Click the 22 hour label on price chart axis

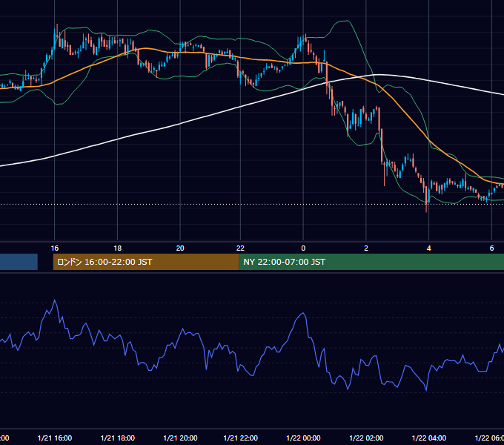(240, 248)
